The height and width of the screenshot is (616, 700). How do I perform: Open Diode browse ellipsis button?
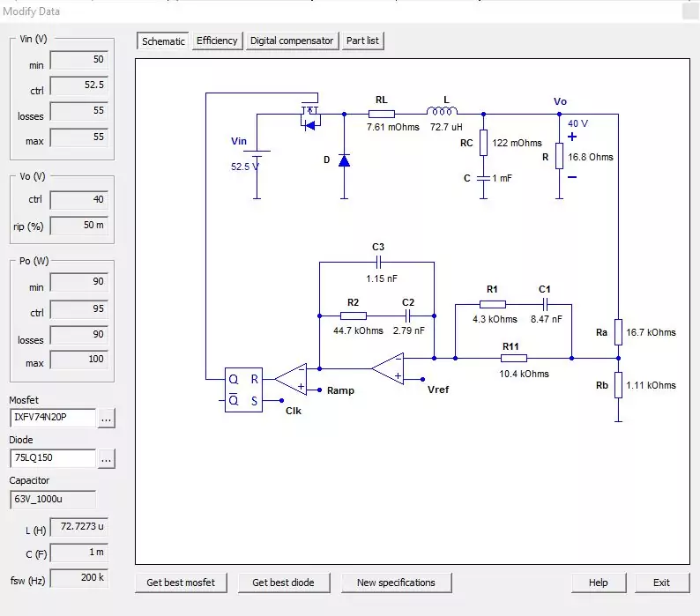point(106,459)
